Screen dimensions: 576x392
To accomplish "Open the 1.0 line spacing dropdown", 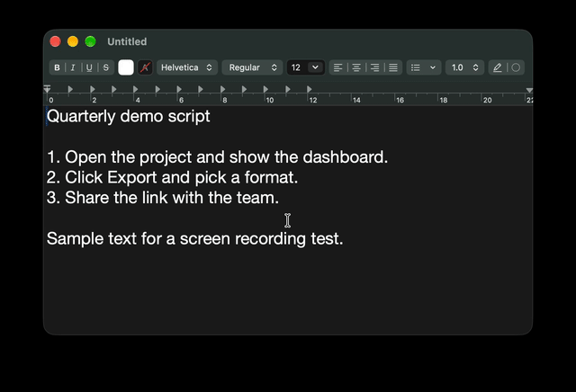I will (464, 67).
